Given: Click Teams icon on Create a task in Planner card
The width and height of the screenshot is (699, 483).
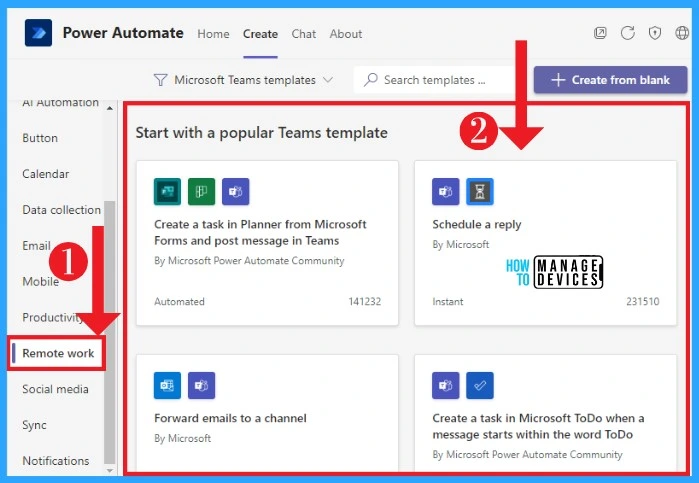Looking at the screenshot, I should pos(235,192).
